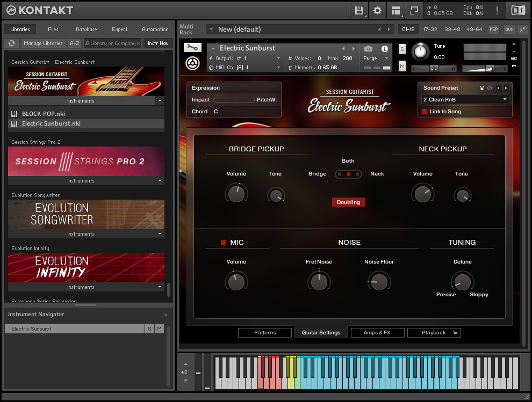Toggle the MIC enable switch
532x402 pixels.
tap(223, 243)
